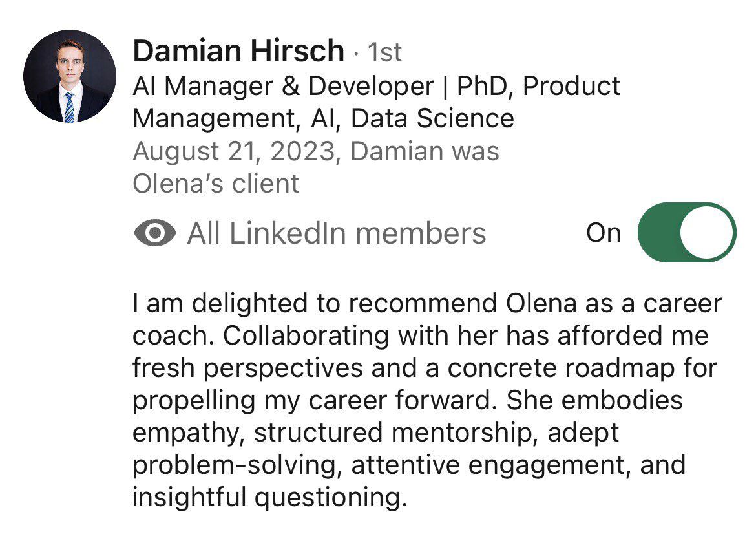756x543 pixels.
Task: Open Damian Hirsch's profile photo
Action: pos(70,76)
